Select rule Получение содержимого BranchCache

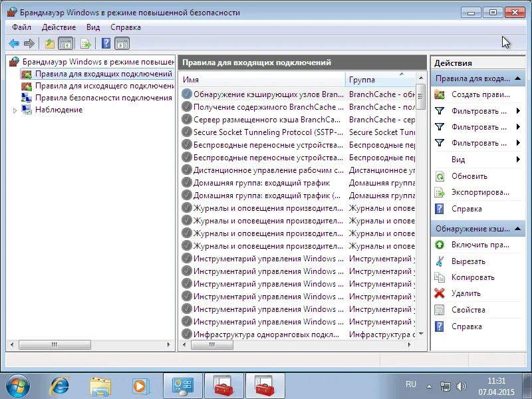[x=269, y=107]
